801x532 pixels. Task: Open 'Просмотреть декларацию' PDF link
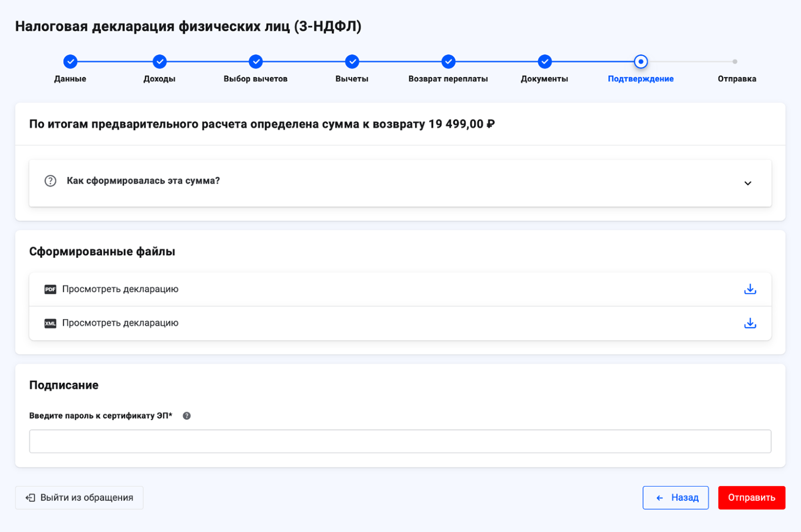(121, 289)
